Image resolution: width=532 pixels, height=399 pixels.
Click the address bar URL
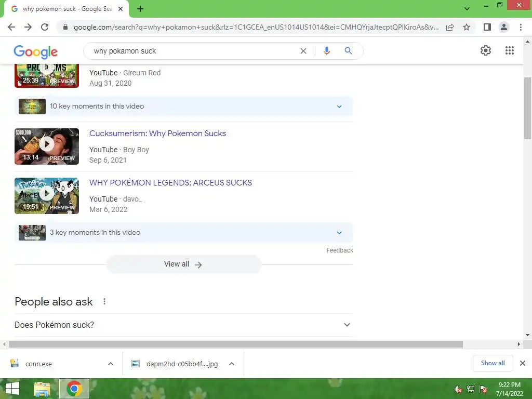[256, 27]
